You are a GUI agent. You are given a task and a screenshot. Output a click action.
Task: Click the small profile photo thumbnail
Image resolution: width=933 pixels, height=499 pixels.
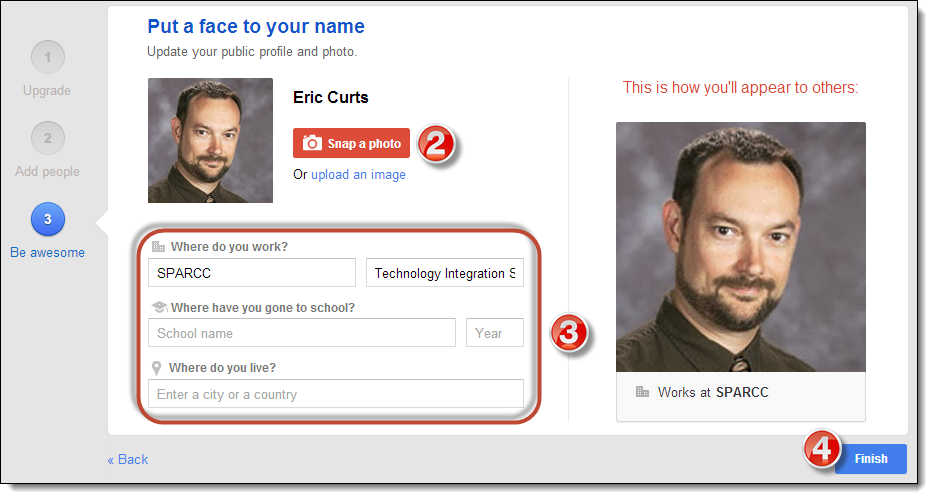pos(211,140)
